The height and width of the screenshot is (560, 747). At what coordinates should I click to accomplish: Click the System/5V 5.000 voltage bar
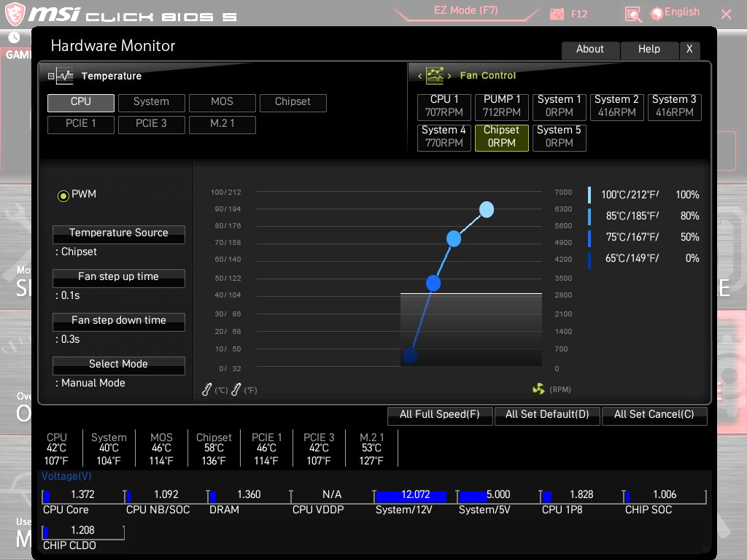tap(498, 496)
